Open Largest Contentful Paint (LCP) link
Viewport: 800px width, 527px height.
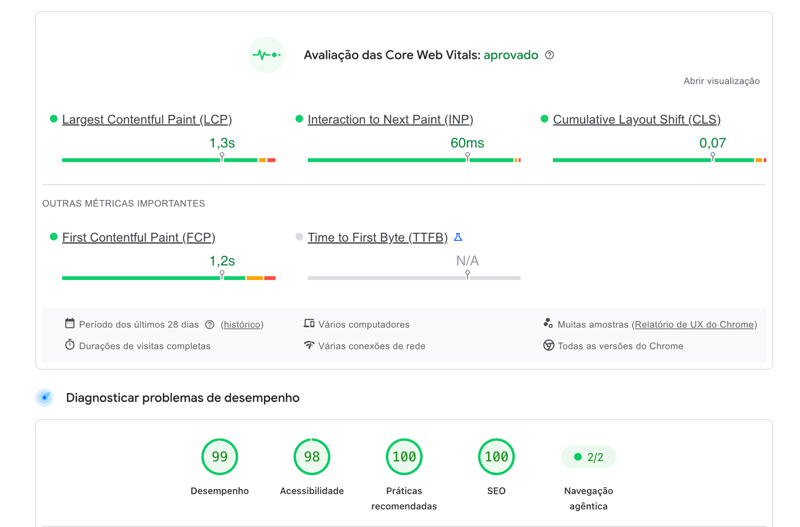pos(147,119)
